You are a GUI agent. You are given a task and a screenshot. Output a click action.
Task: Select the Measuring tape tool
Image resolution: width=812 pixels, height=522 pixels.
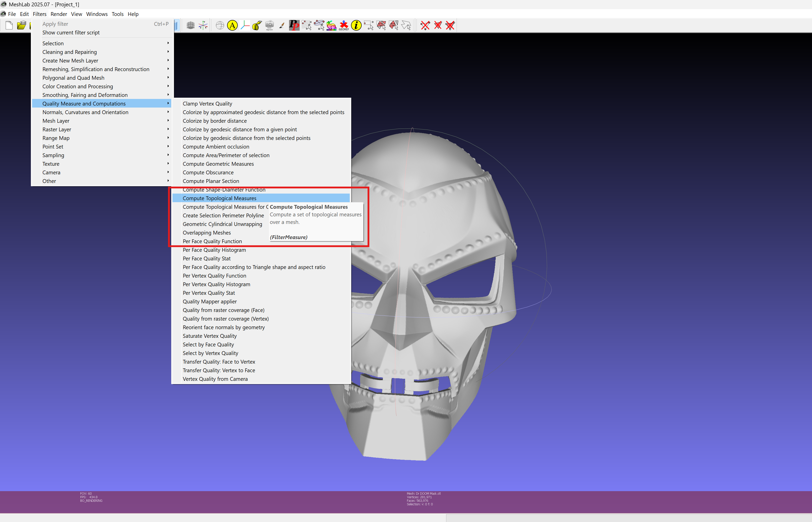point(257,25)
